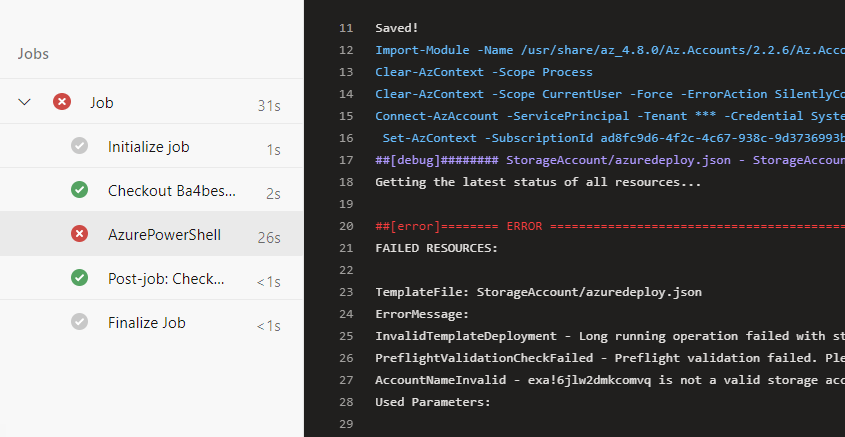The image size is (845, 437).
Task: Click the Clear-AzContext -Scope Process line
Action: (484, 72)
